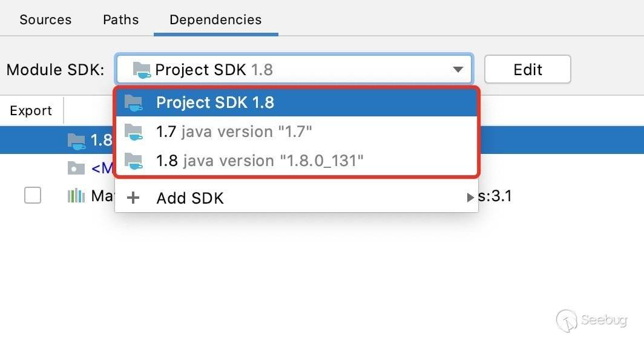Click the Export column header
The width and height of the screenshot is (644, 337).
coord(31,111)
